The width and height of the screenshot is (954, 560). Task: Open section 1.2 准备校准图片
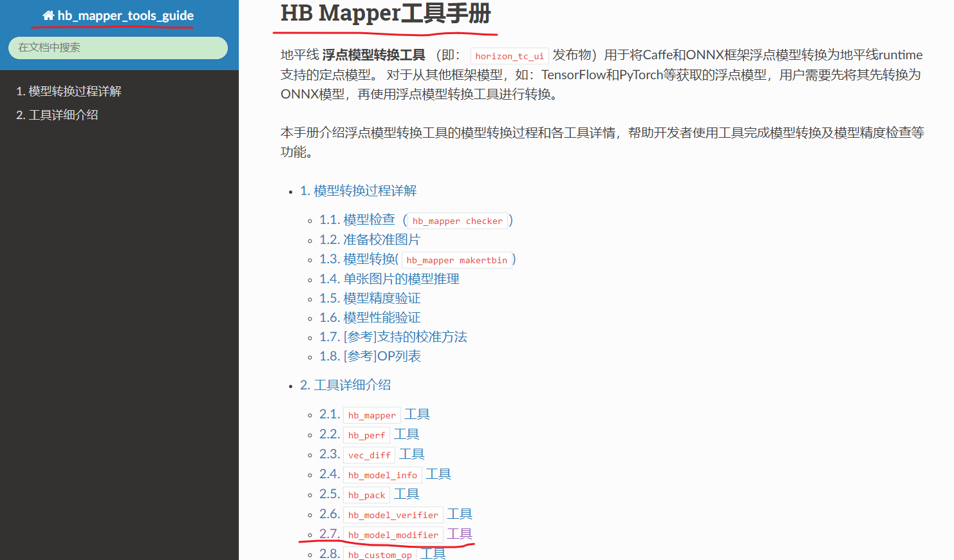(369, 240)
